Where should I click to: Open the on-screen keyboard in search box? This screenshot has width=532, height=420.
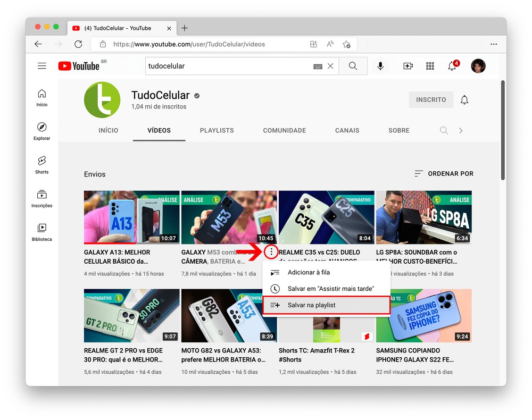(318, 66)
